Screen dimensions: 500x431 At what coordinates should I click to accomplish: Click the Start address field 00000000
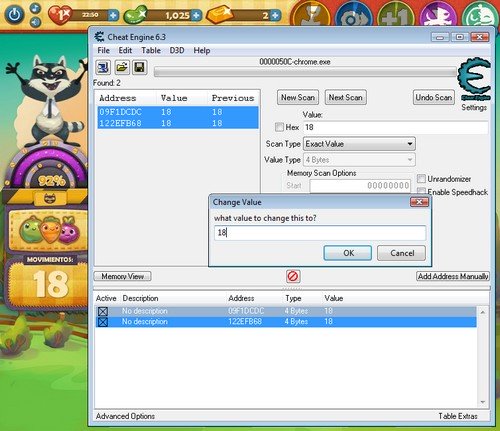pyautogui.click(x=360, y=186)
